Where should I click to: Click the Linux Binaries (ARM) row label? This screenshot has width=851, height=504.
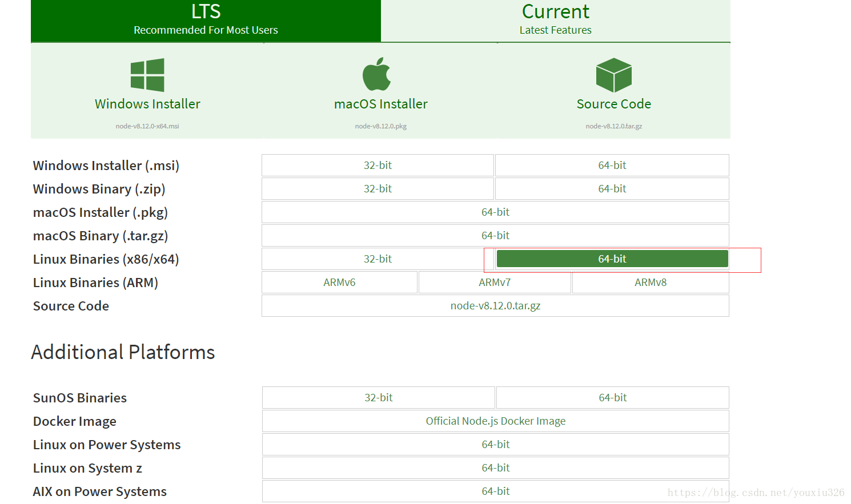point(95,283)
